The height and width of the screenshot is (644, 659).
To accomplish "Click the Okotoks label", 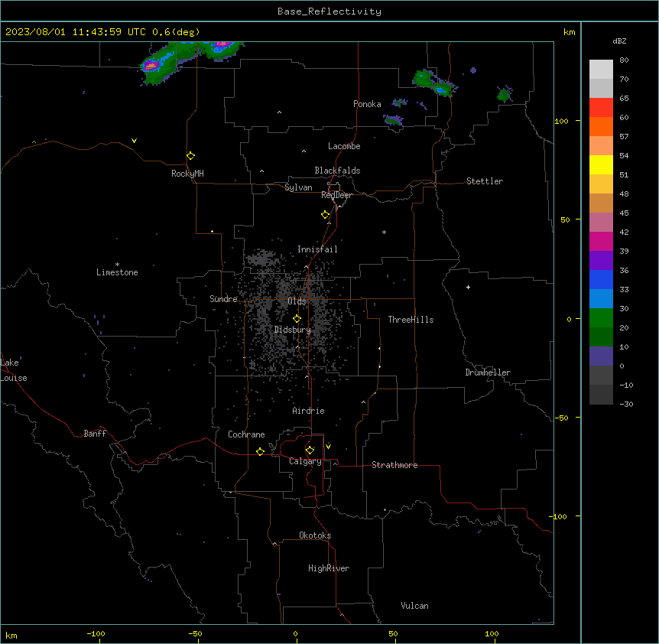I will [x=315, y=535].
